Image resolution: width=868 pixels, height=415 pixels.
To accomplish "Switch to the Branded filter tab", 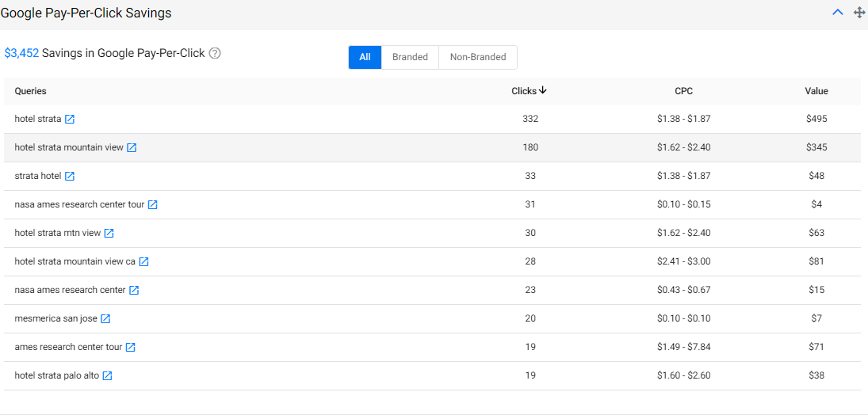I will coord(410,57).
